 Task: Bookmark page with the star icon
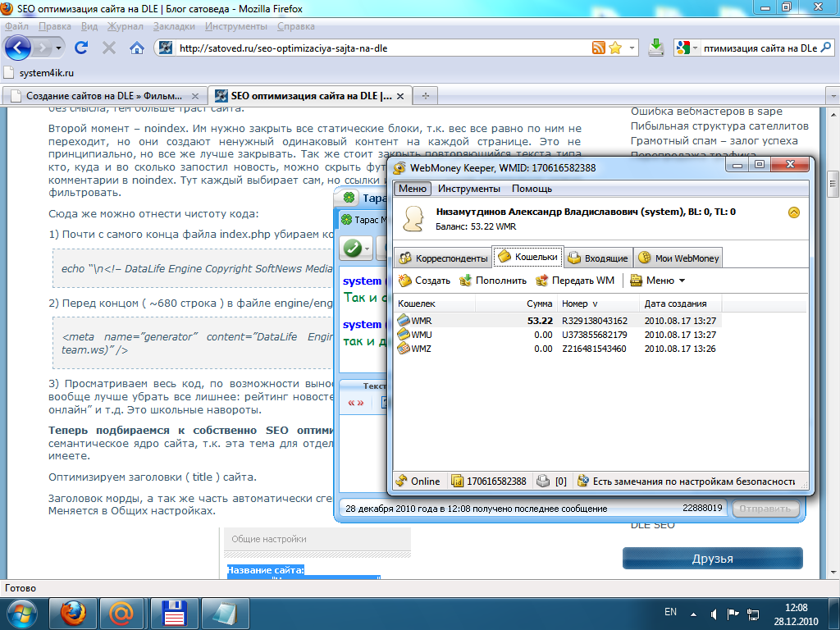pos(615,48)
